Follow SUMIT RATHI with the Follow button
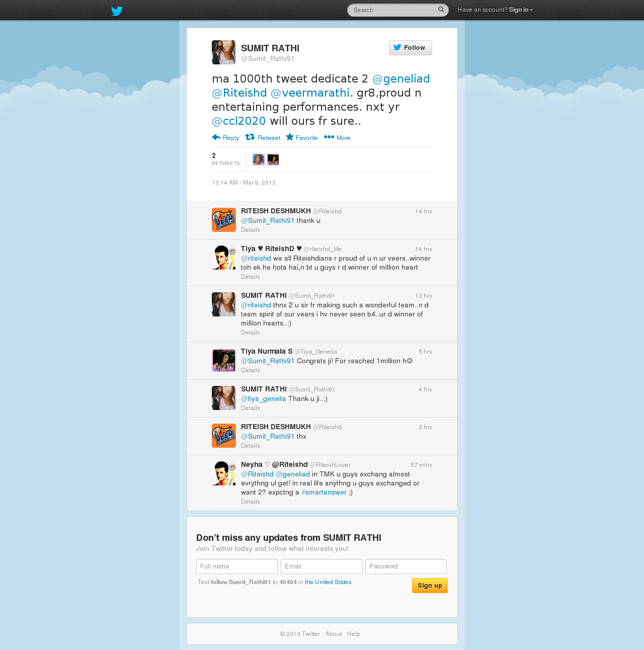Screen dimensions: 644x650 411,48
